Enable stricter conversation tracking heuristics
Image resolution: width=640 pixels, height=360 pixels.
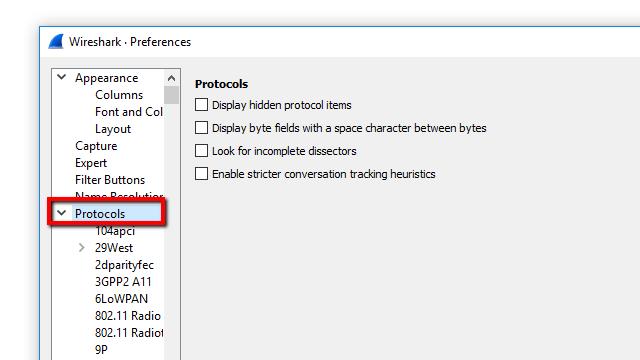[201, 174]
